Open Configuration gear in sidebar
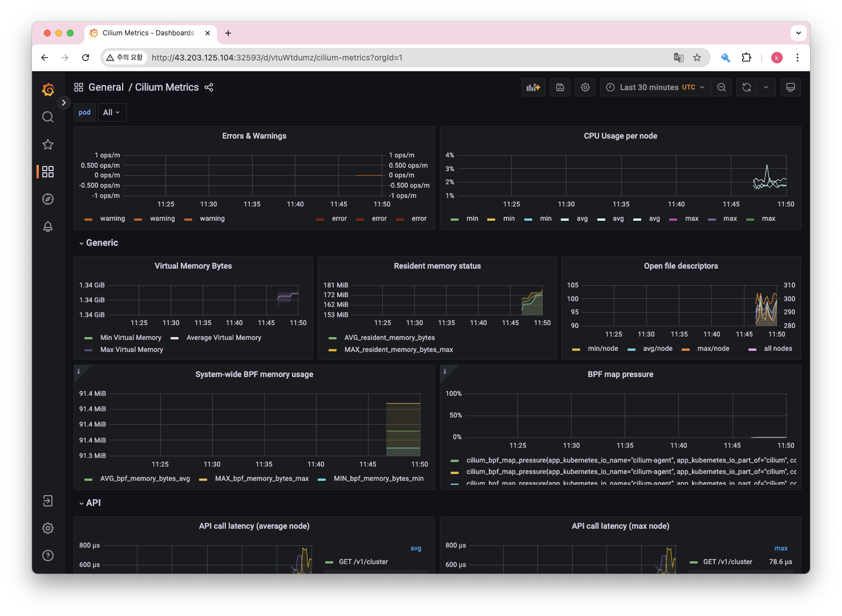The height and width of the screenshot is (616, 842). click(x=48, y=528)
